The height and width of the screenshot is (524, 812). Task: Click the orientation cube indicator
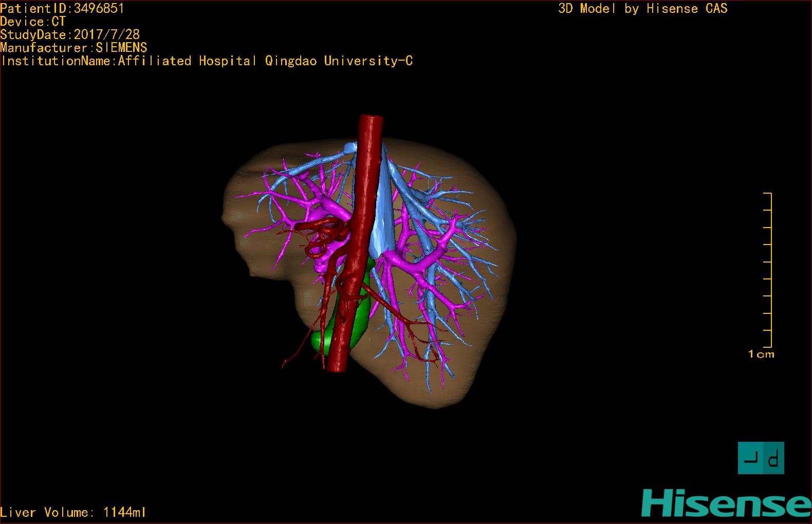pyautogui.click(x=761, y=458)
